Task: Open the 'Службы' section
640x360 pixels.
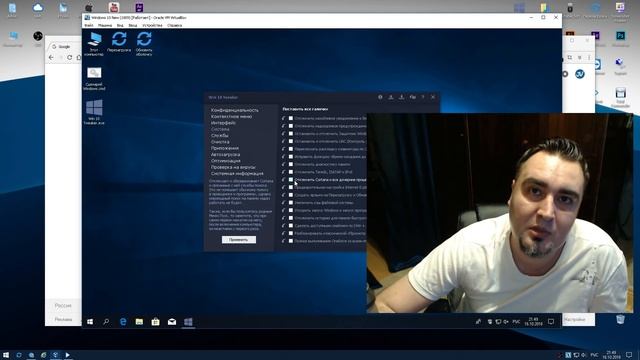Action: (220, 136)
